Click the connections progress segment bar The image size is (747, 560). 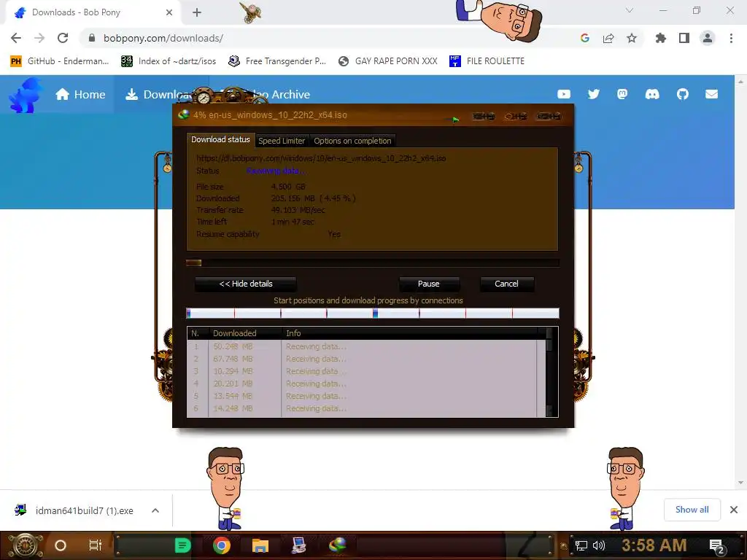(x=373, y=314)
